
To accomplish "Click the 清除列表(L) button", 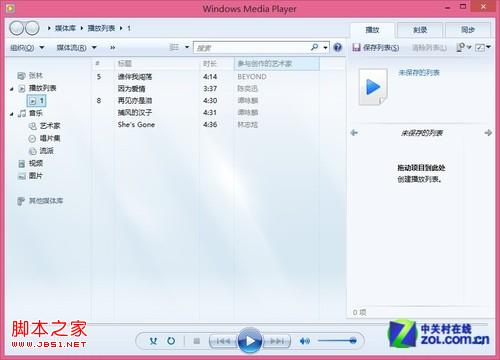I will tap(430, 48).
